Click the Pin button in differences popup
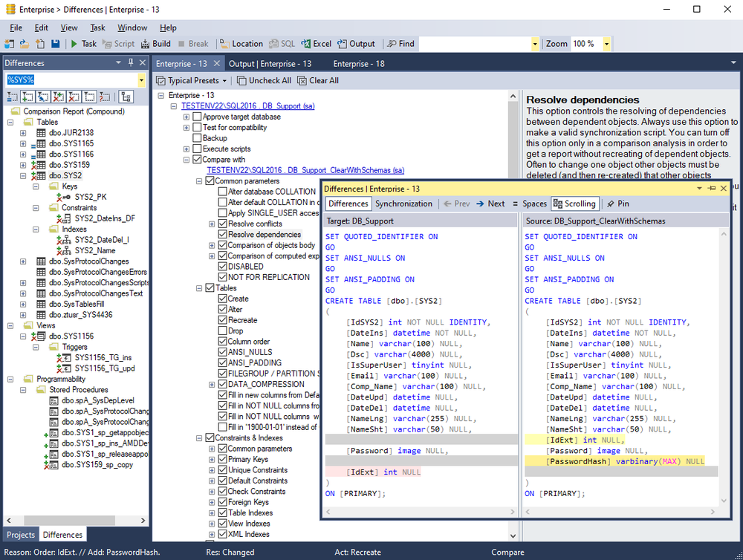Image resolution: width=743 pixels, height=560 pixels. [618, 204]
